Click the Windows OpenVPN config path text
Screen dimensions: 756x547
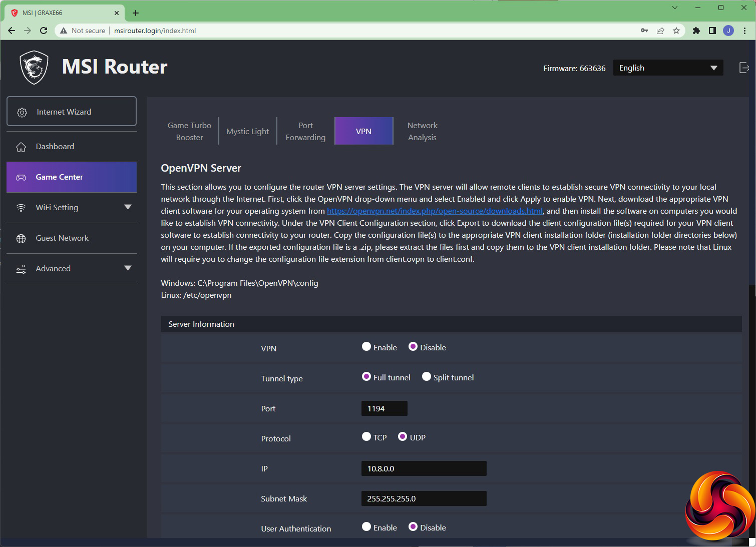[239, 283]
